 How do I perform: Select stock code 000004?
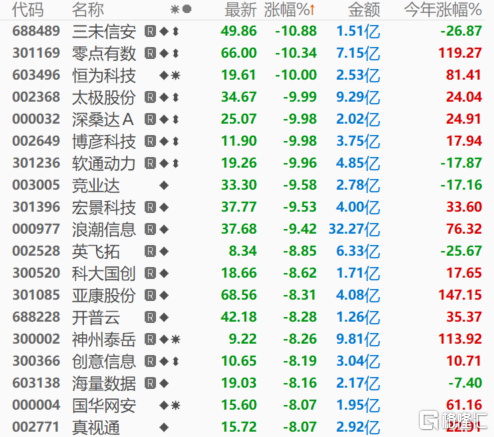coord(36,405)
